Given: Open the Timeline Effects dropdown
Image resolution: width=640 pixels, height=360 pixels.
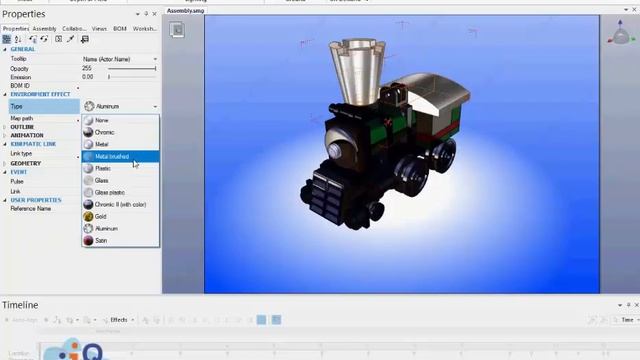Looking at the screenshot, I should (x=118, y=320).
